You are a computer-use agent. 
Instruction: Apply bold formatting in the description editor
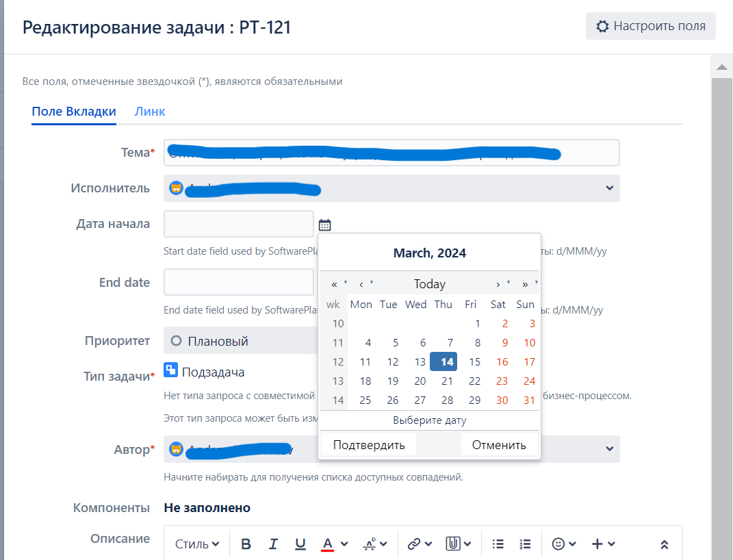coord(246,543)
